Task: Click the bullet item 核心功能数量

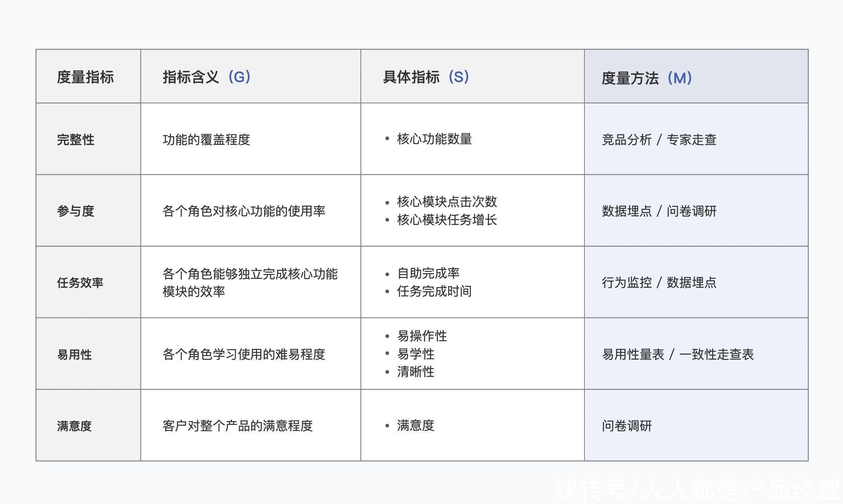Action: point(434,139)
